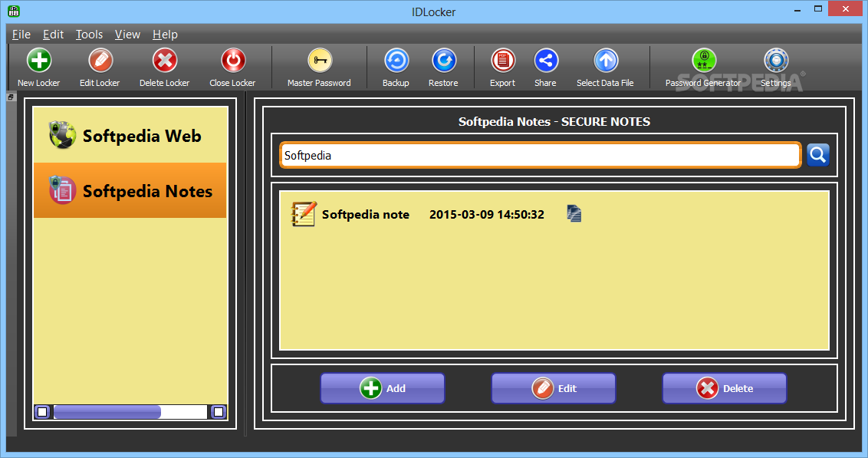Open the File menu
This screenshot has height=458, width=868.
21,35
